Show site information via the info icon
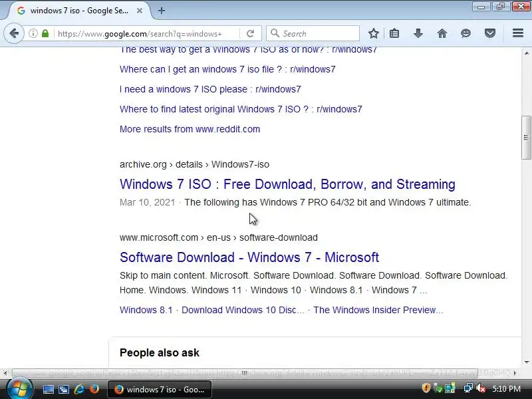This screenshot has width=532, height=399. [33, 33]
